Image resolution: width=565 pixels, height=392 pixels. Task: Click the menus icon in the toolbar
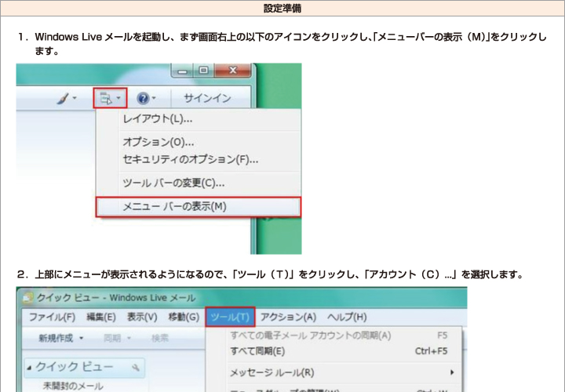point(106,98)
